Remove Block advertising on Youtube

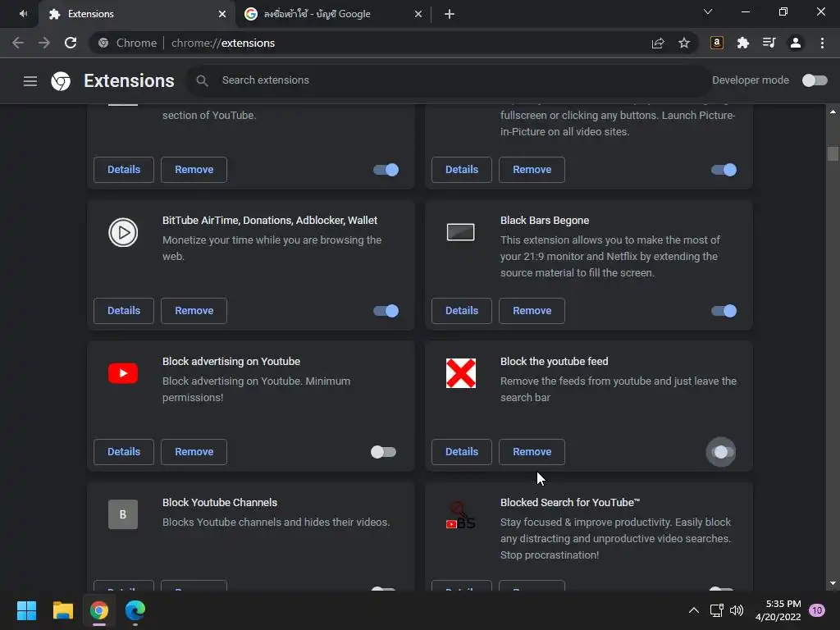194,452
